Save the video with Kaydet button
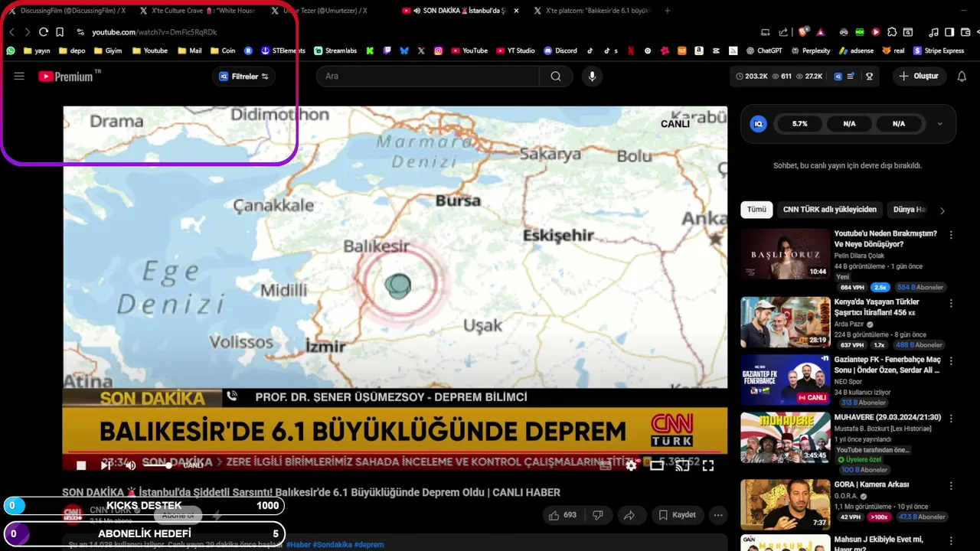Viewport: 980px width, 551px height. (678, 515)
